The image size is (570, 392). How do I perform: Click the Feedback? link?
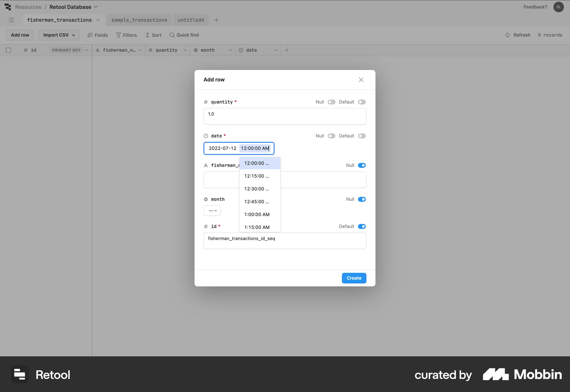point(535,7)
